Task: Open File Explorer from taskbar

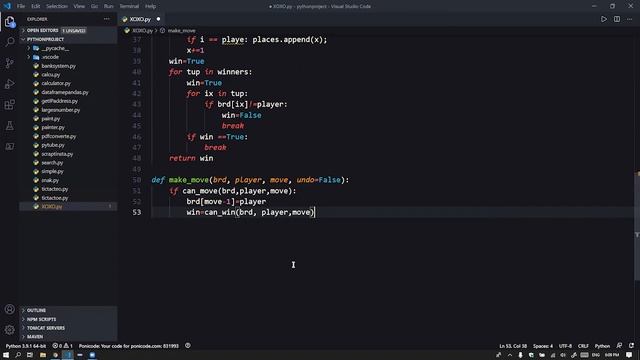Action: pos(43,355)
